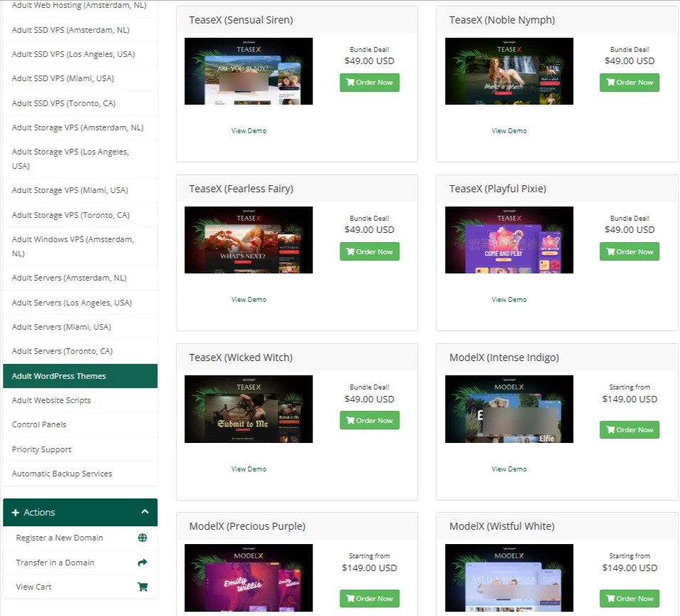
Task: Open the Playful Pixie demo
Action: [x=509, y=299]
